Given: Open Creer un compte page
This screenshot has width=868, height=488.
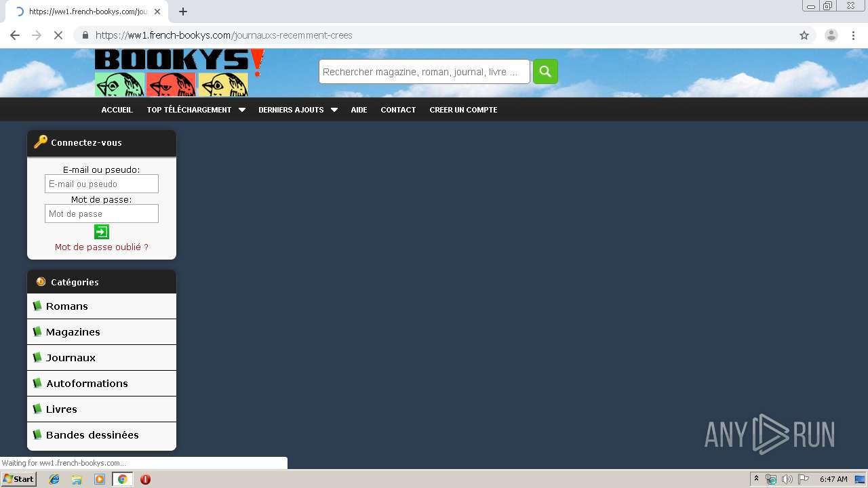Looking at the screenshot, I should click(463, 110).
